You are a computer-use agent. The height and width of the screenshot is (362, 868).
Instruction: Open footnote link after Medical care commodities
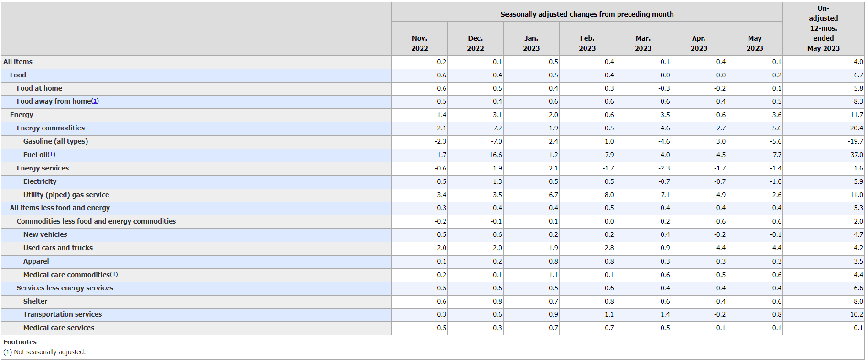(x=114, y=275)
